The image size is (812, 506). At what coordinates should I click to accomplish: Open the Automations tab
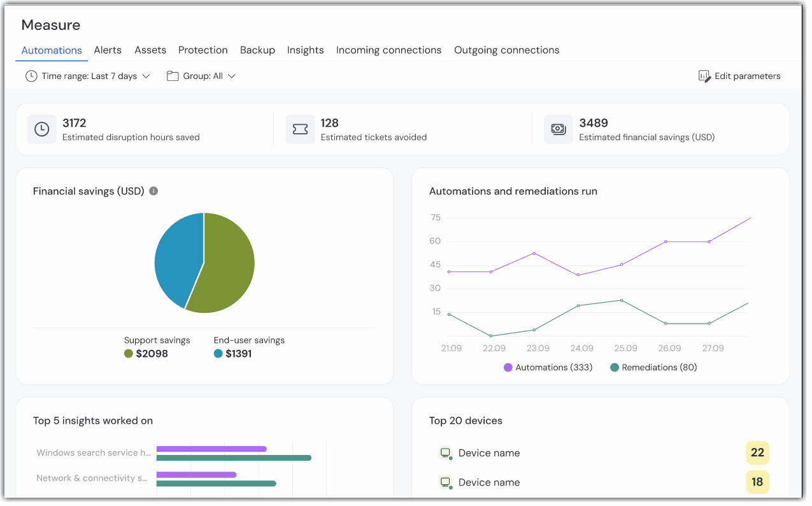(52, 50)
